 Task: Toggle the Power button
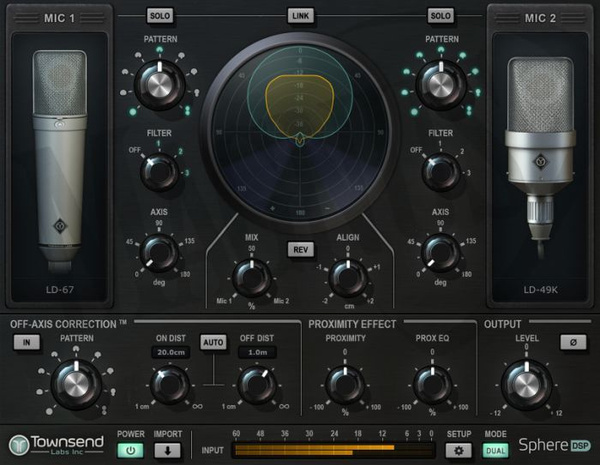(x=130, y=451)
